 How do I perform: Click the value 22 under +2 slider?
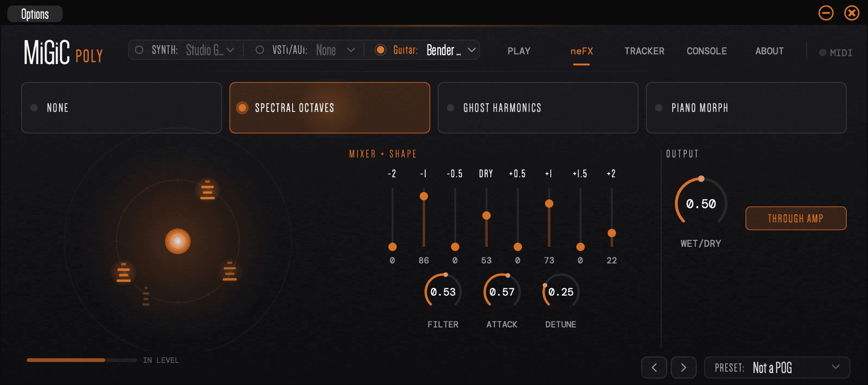click(612, 260)
